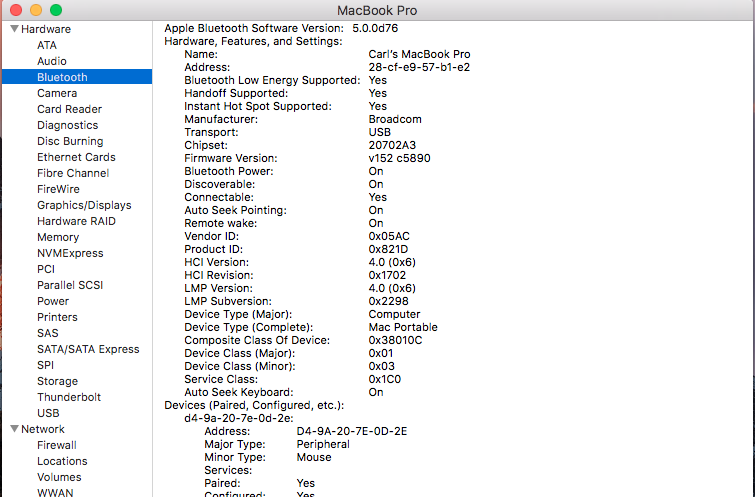Click the Minor Type value Mouse
755x497 pixels.
coord(314,457)
